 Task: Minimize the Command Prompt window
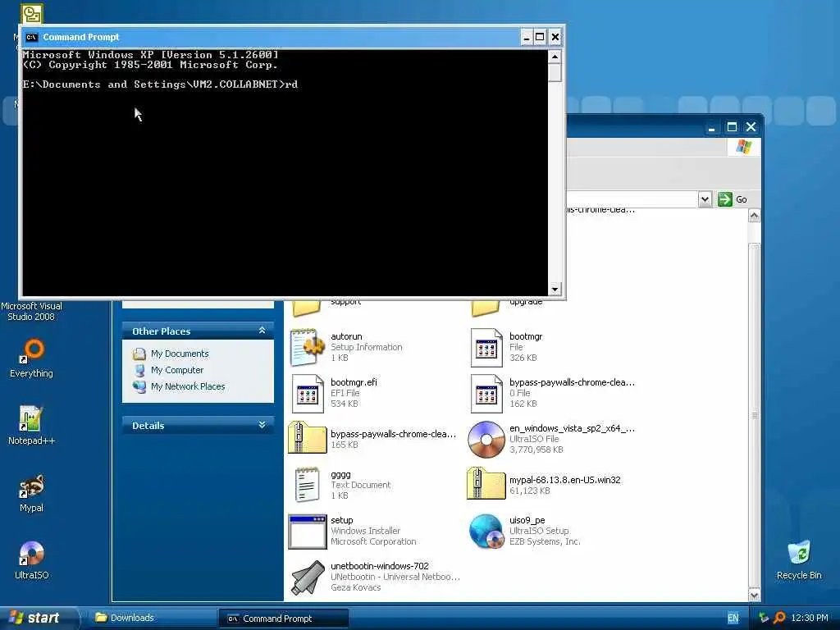pos(526,37)
